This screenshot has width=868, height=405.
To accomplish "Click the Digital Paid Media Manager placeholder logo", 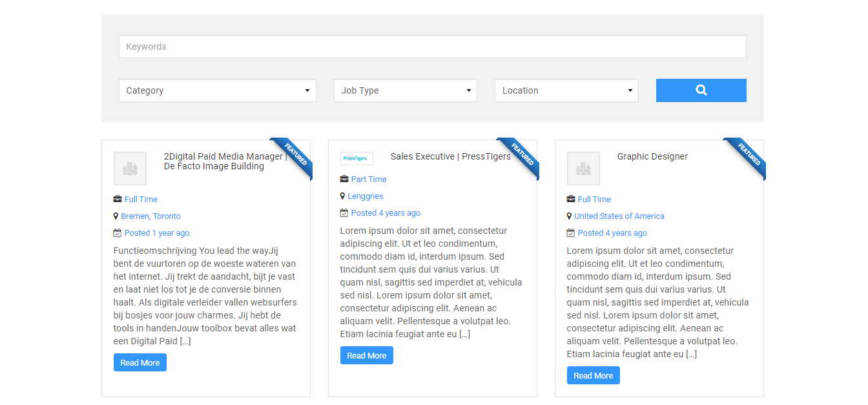I will tap(130, 169).
